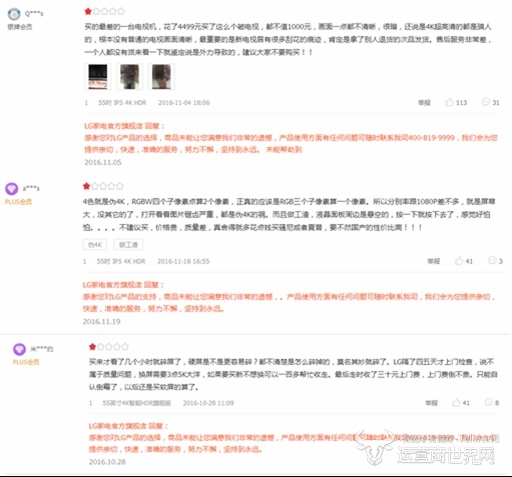Click the reply date 2016.10.28
Viewport: 512px width, 477px height.
(x=107, y=462)
